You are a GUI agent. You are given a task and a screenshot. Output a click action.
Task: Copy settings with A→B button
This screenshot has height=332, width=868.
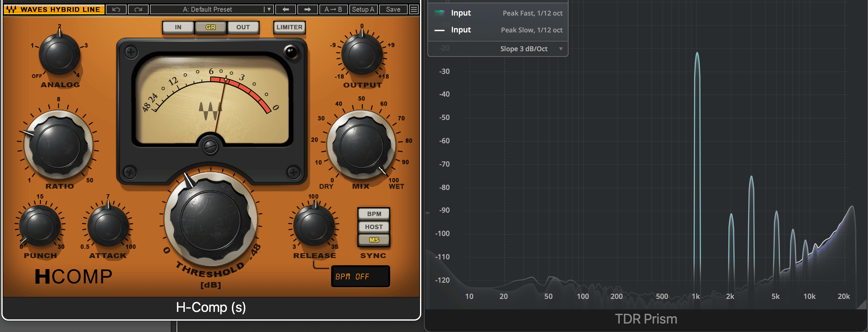(333, 9)
